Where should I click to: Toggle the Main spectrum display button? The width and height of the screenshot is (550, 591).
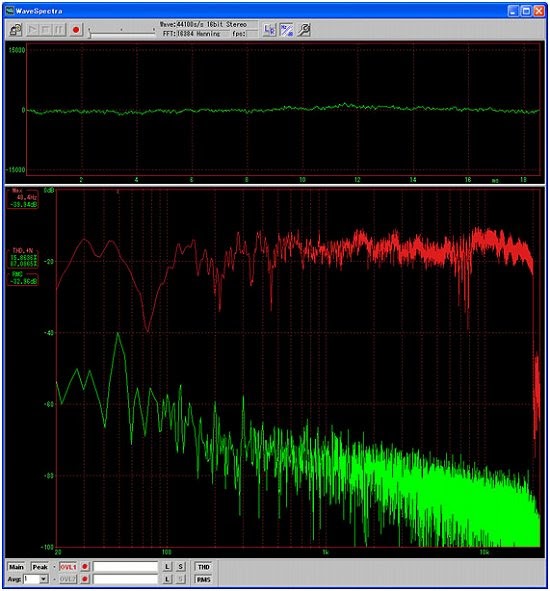point(16,567)
